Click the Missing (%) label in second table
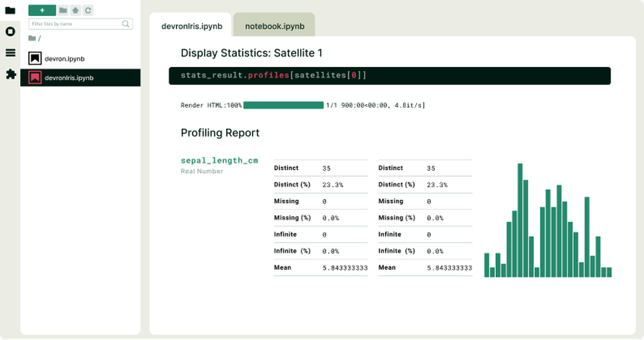 pyautogui.click(x=396, y=218)
